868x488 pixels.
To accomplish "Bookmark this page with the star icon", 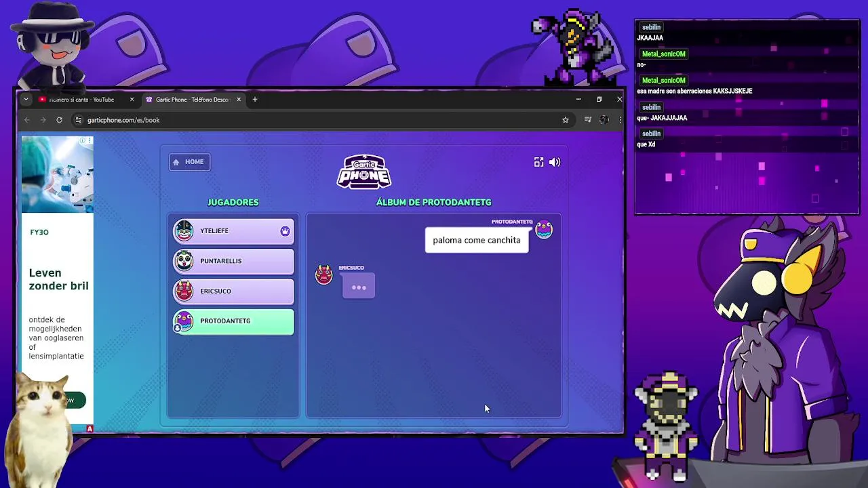I will click(x=565, y=120).
